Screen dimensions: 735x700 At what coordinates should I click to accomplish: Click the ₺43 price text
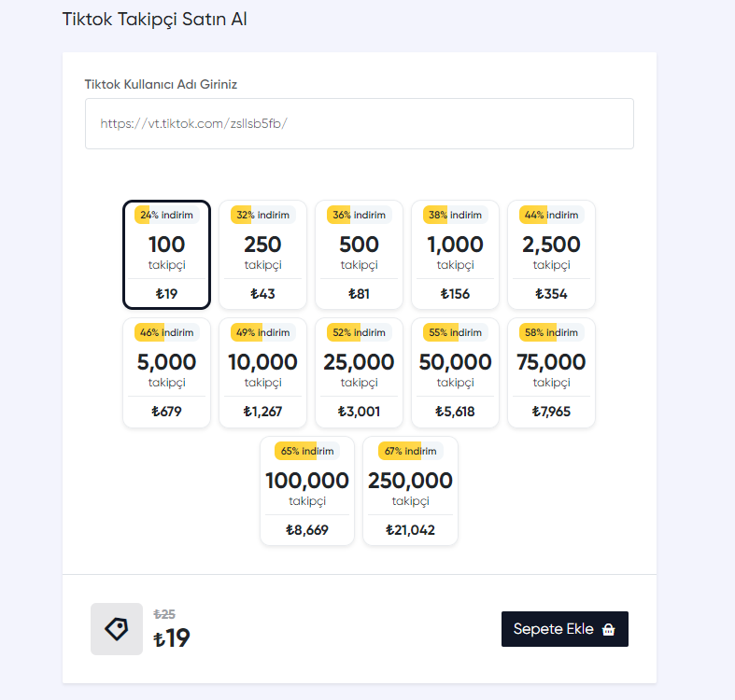[262, 294]
